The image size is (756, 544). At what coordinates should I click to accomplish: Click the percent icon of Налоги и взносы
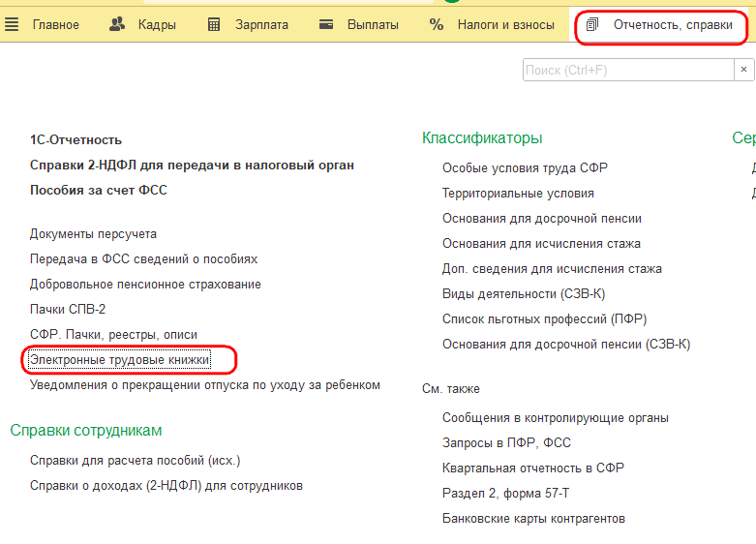[x=437, y=24]
